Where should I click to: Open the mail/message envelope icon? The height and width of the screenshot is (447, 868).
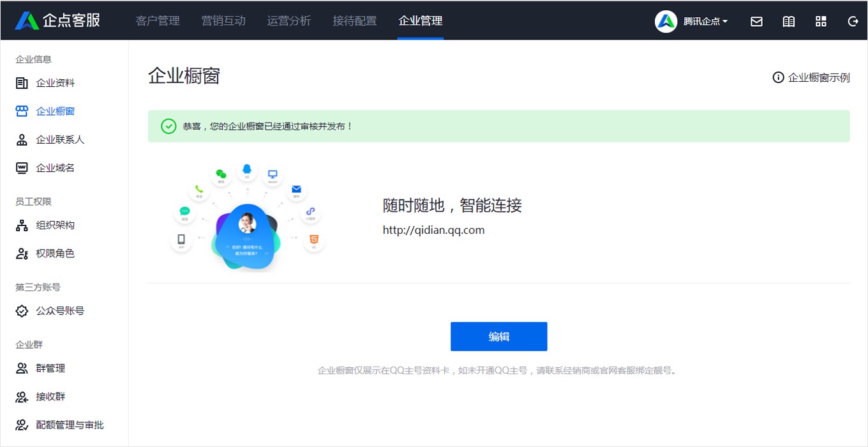[756, 21]
